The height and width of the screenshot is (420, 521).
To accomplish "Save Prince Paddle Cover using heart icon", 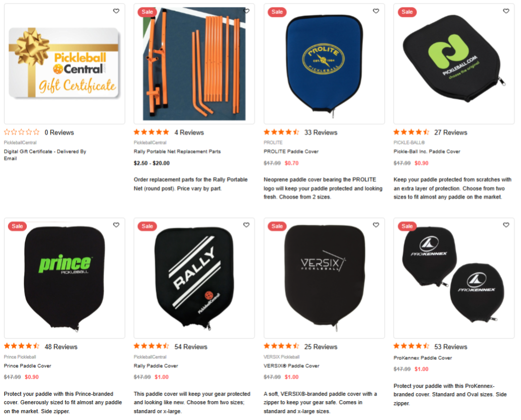I will [x=116, y=225].
